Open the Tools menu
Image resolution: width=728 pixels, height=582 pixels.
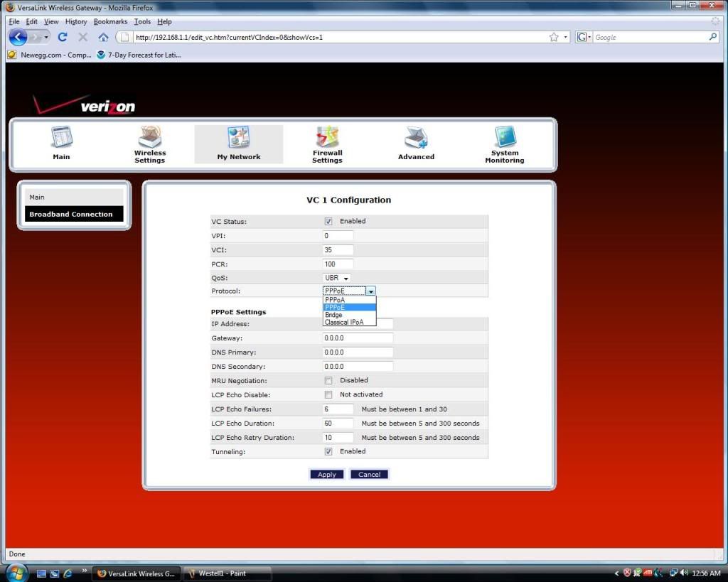click(142, 22)
